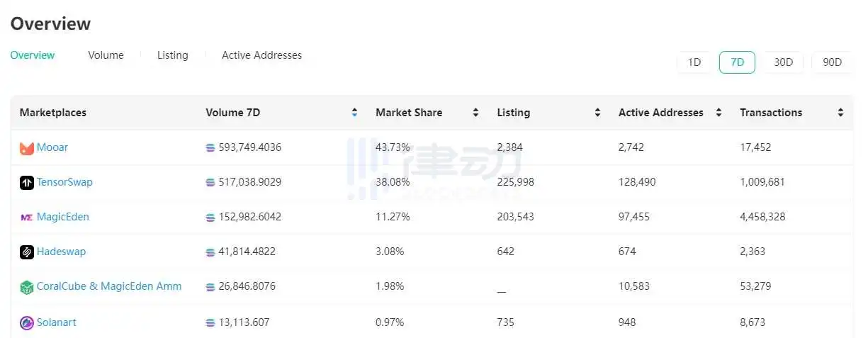Screen dimensions: 868x338
Task: Switch to Active Addresses tab
Action: (x=261, y=55)
